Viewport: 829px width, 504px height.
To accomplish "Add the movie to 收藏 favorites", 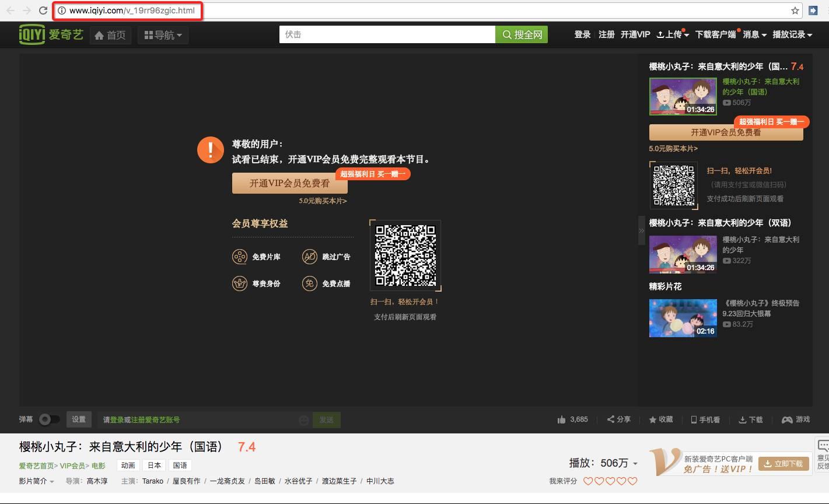I will pos(660,419).
